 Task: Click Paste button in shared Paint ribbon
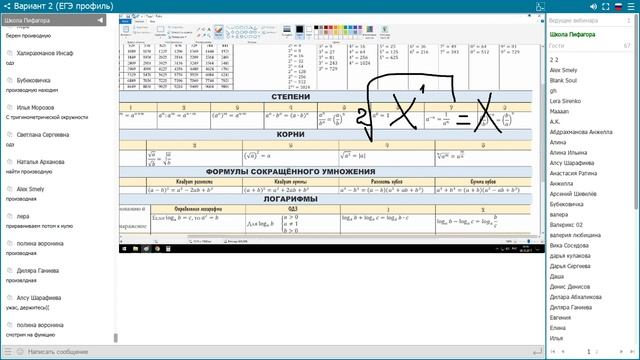pos(126,31)
